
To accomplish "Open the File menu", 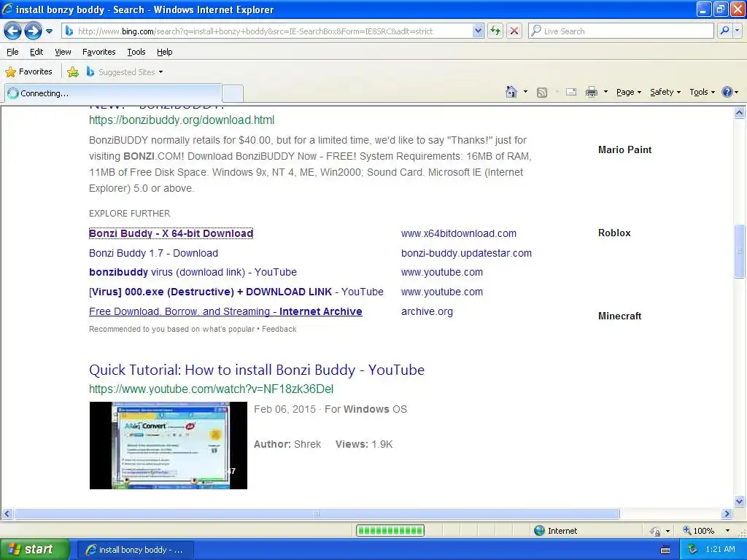I will [x=12, y=52].
